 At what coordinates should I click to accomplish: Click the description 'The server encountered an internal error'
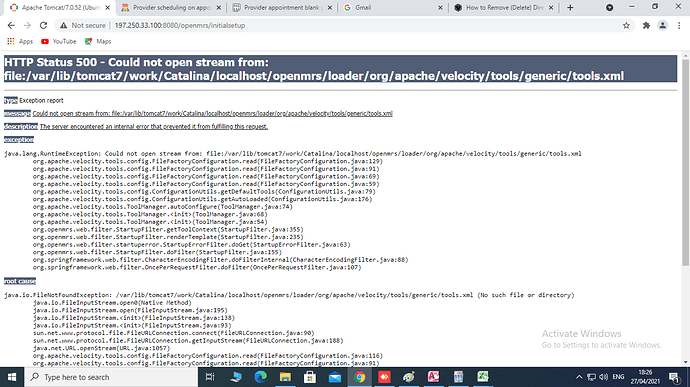pos(154,126)
